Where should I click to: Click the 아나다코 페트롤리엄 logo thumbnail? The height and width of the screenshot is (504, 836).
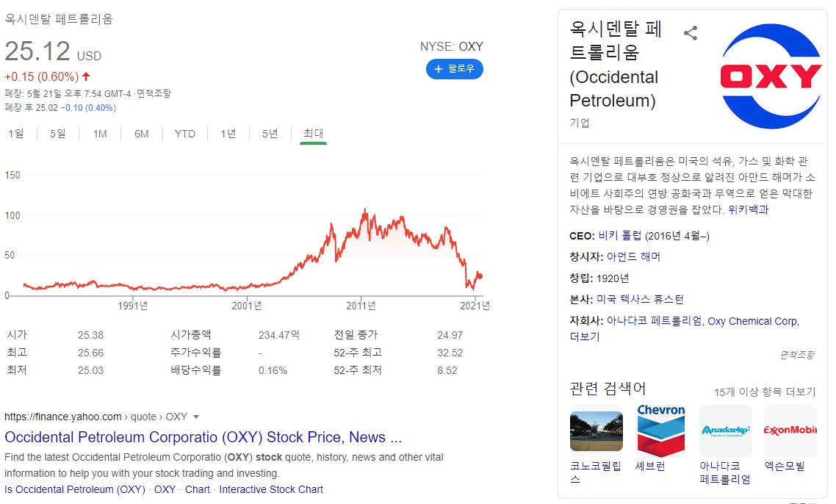click(x=725, y=430)
